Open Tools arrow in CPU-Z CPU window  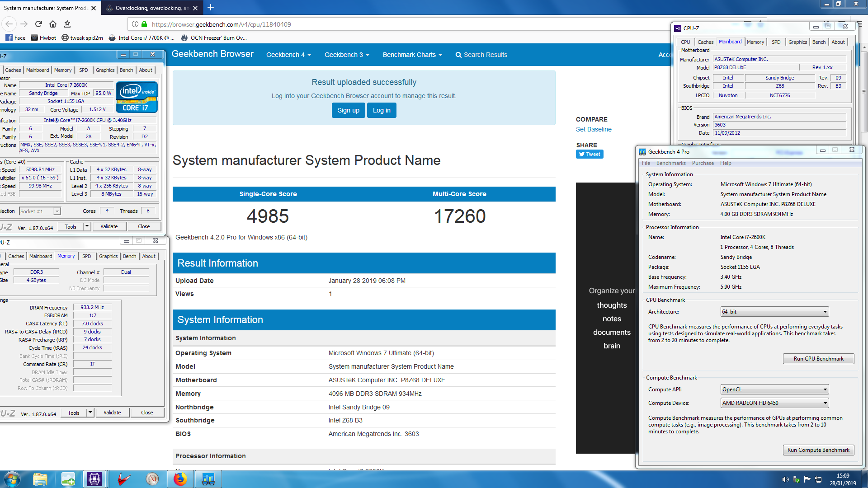point(87,226)
